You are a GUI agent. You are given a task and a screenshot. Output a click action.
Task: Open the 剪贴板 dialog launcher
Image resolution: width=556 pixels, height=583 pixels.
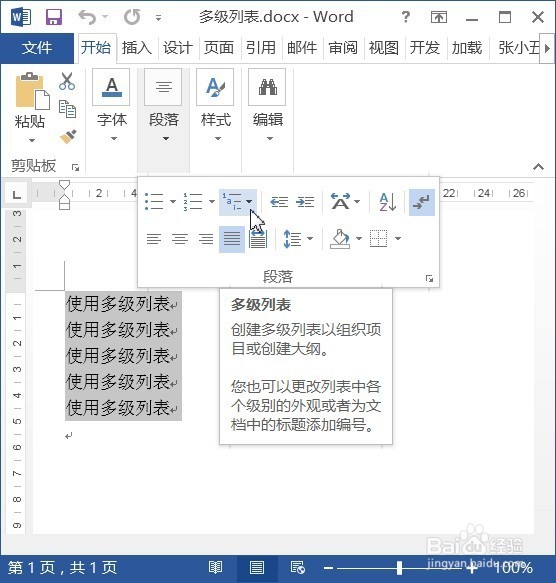click(75, 168)
